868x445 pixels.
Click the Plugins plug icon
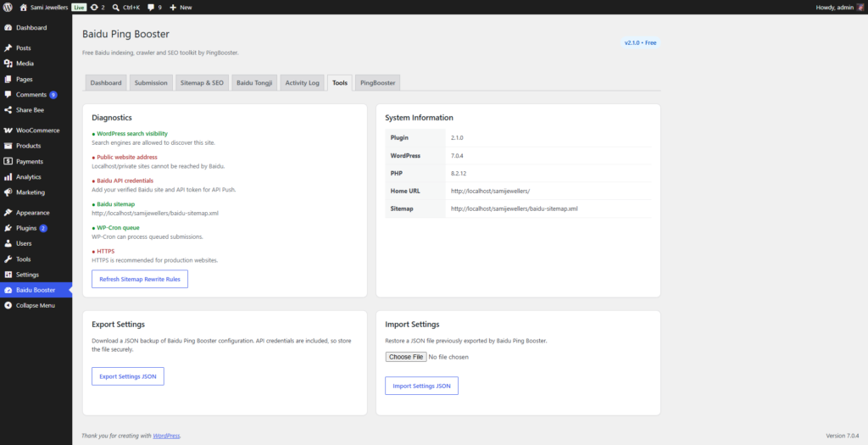pyautogui.click(x=8, y=228)
